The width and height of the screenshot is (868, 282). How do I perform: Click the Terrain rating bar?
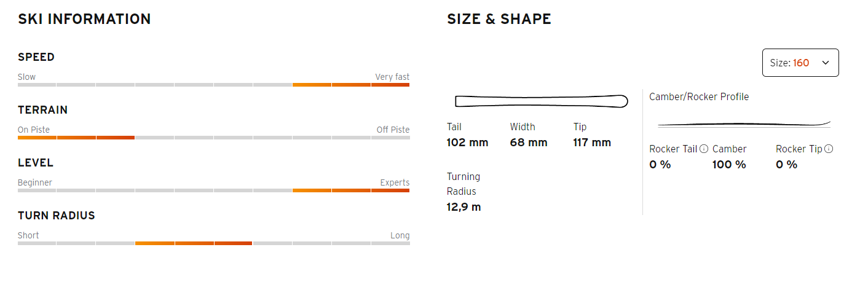click(x=213, y=138)
